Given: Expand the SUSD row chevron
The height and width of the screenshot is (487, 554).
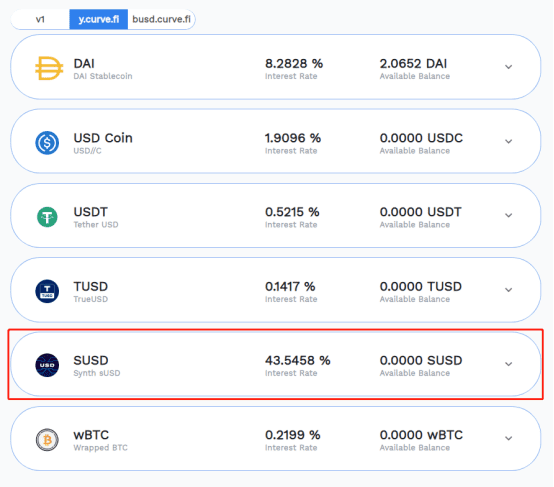Looking at the screenshot, I should [x=508, y=364].
